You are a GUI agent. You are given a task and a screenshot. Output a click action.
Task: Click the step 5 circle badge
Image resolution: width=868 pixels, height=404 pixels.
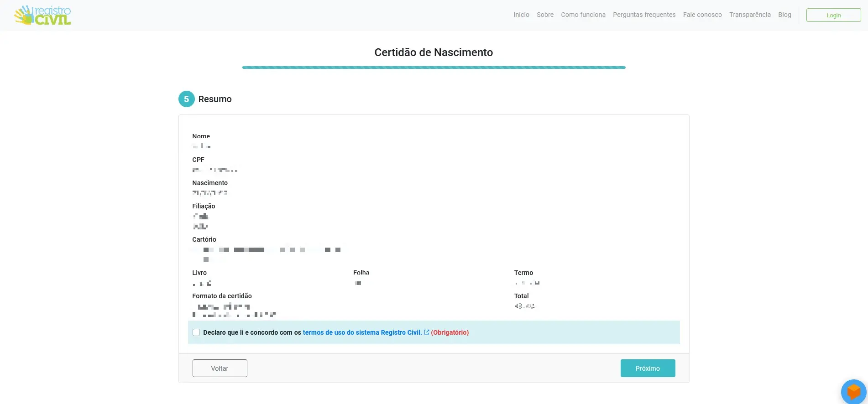(x=186, y=99)
